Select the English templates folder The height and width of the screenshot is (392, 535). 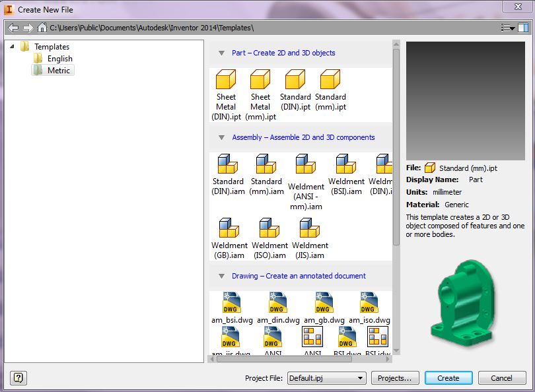pyautogui.click(x=59, y=58)
